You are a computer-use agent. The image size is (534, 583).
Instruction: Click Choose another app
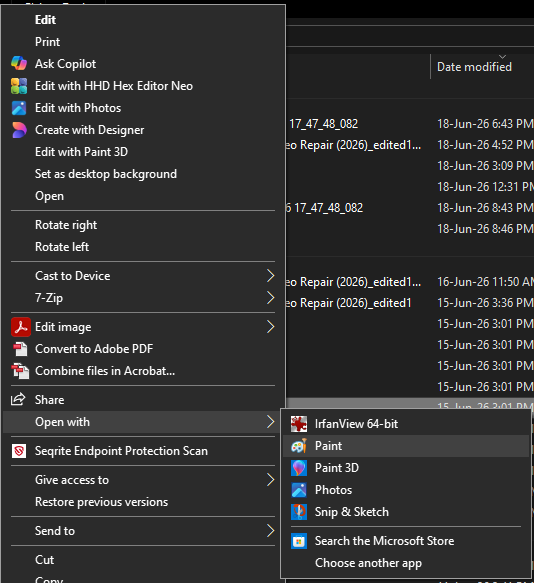[x=368, y=563]
